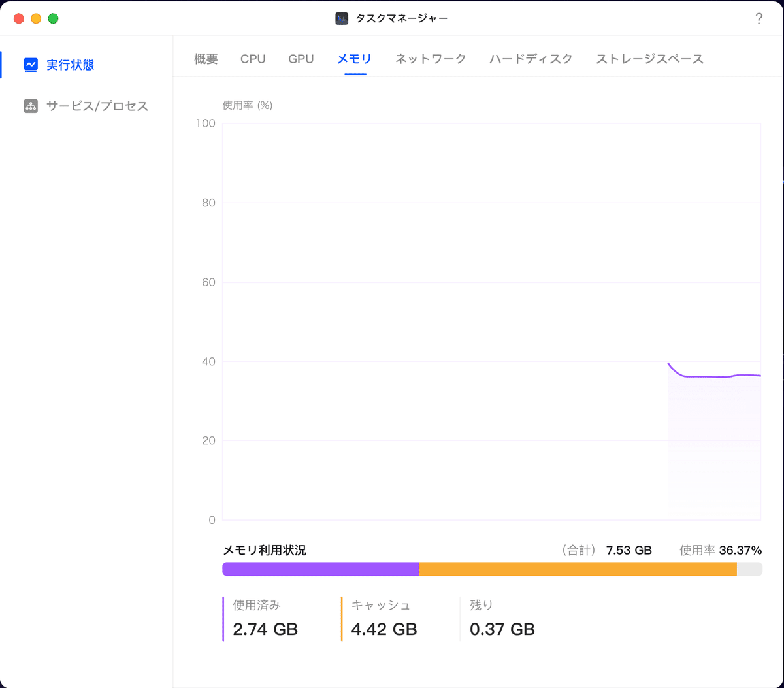Click the 実行状態 chart icon in sidebar
The height and width of the screenshot is (688, 784).
click(30, 65)
